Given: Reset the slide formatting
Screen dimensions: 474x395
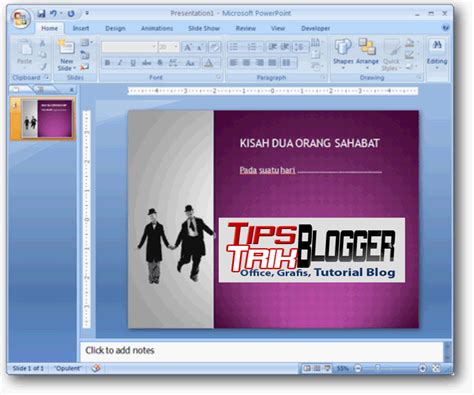Looking at the screenshot, I should (x=85, y=55).
